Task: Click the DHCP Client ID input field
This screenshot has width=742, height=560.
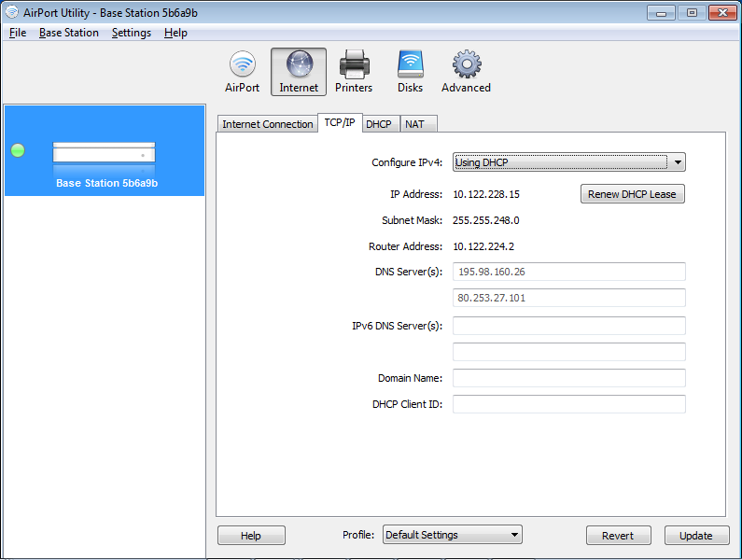Action: (x=568, y=404)
